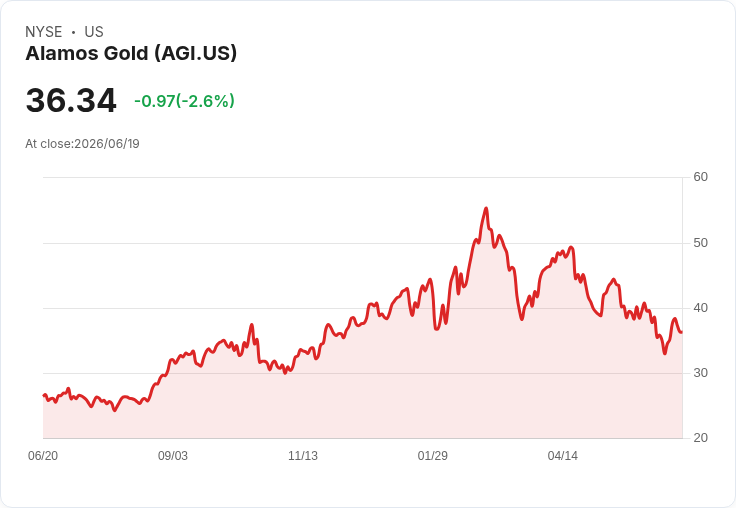Click the US market label
Viewport: 736px width, 508px height.
coord(94,32)
